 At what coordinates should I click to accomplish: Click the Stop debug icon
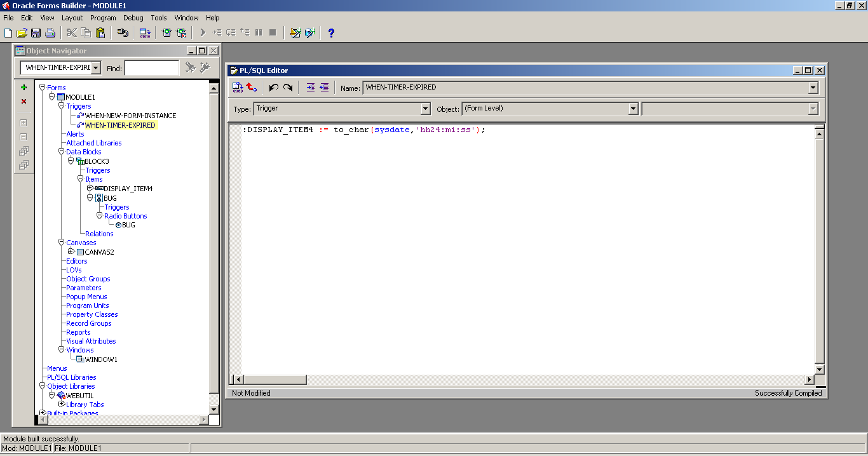[x=273, y=33]
